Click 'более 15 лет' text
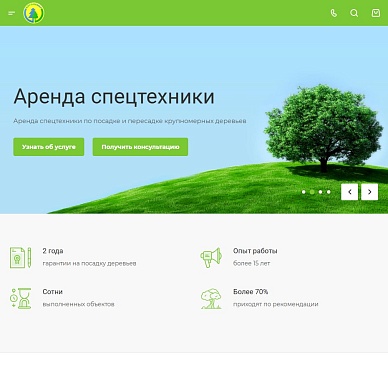 pyautogui.click(x=252, y=263)
